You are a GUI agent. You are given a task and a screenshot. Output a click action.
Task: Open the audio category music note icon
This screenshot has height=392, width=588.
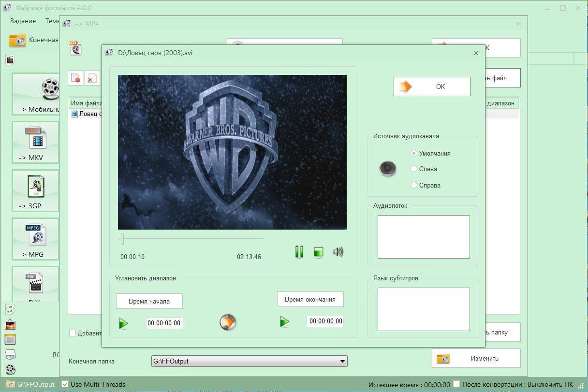[x=10, y=309]
